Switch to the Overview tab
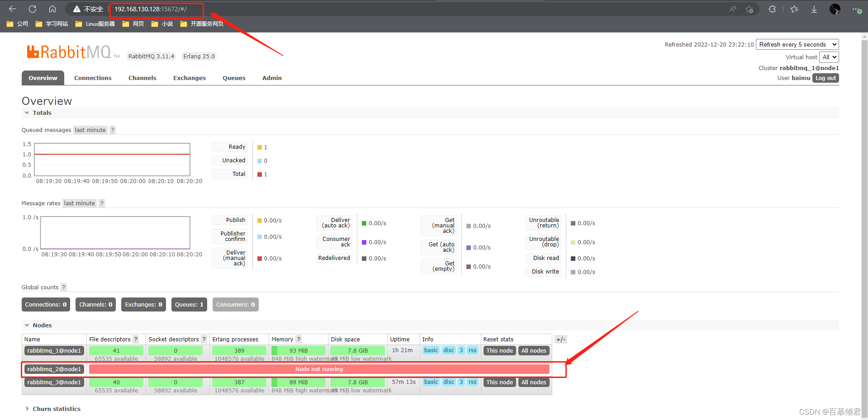The image size is (868, 420). click(x=43, y=78)
